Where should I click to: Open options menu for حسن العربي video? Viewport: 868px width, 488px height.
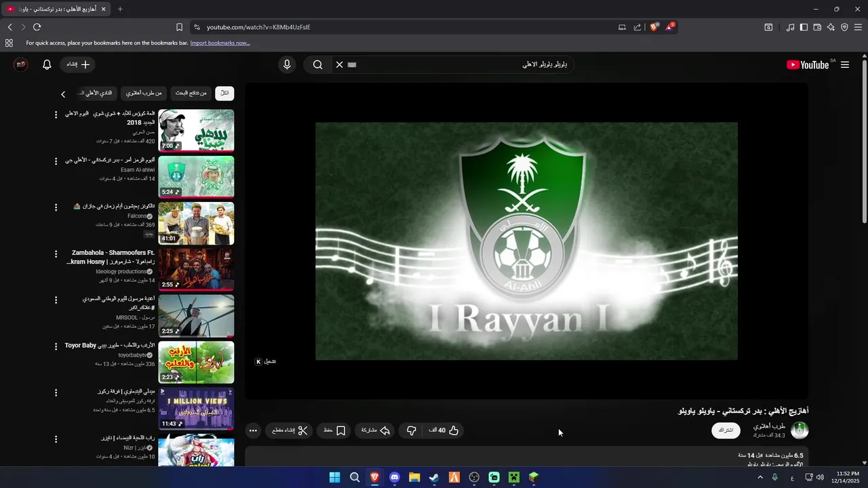click(56, 115)
